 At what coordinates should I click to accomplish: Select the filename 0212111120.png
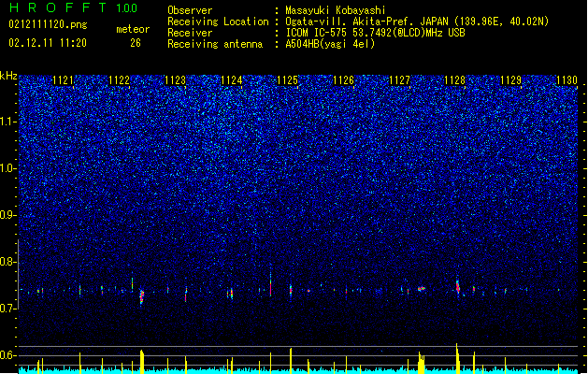(x=48, y=25)
